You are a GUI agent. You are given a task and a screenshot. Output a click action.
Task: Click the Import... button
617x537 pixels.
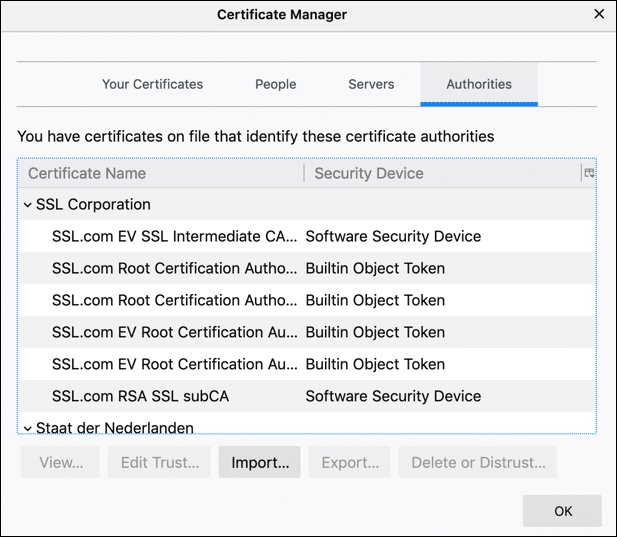tap(259, 463)
